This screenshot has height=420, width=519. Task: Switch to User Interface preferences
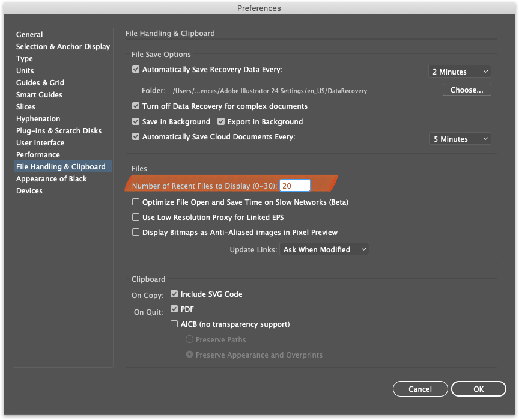point(38,142)
